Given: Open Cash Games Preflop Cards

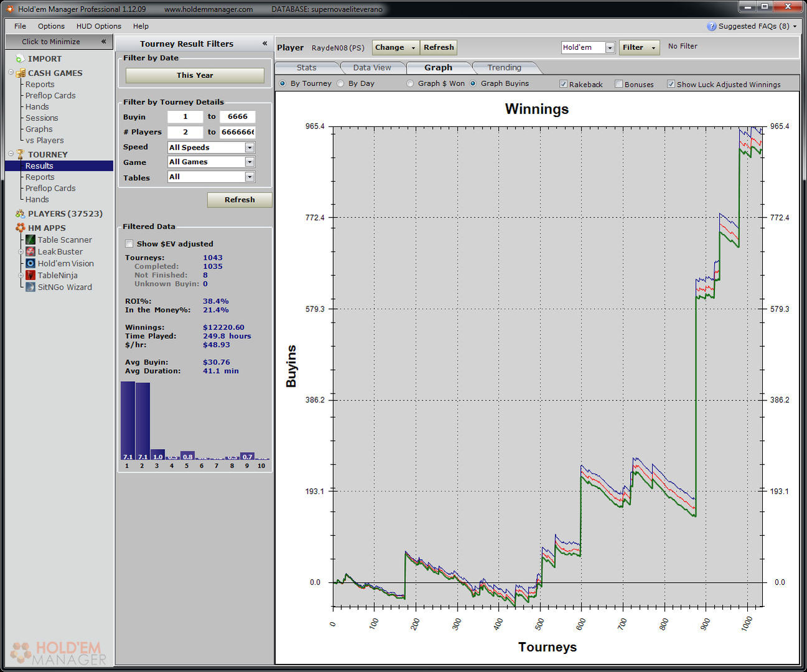Looking at the screenshot, I should (50, 95).
